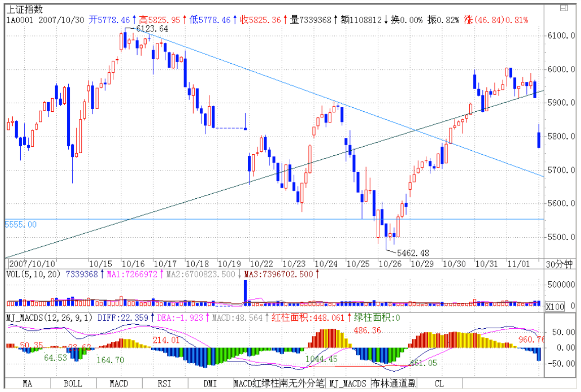Open the MACD indicator tab
This screenshot has width=581, height=392.
pyautogui.click(x=119, y=383)
